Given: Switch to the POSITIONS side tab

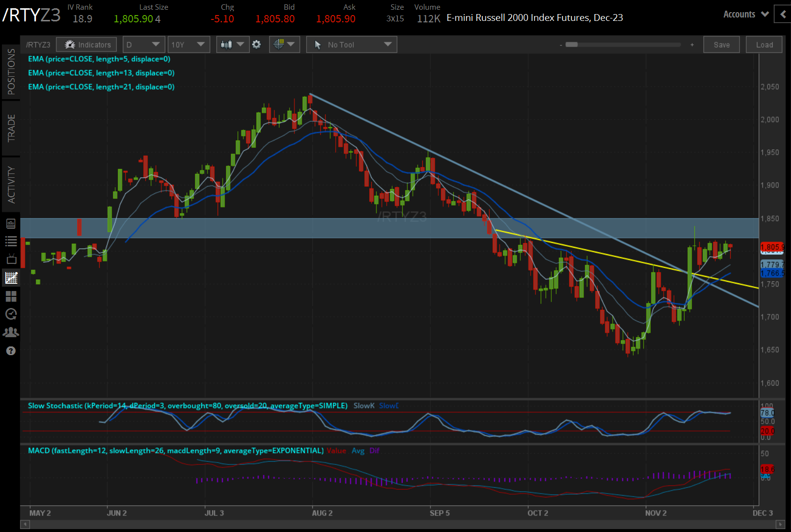Looking at the screenshot, I should tap(11, 72).
